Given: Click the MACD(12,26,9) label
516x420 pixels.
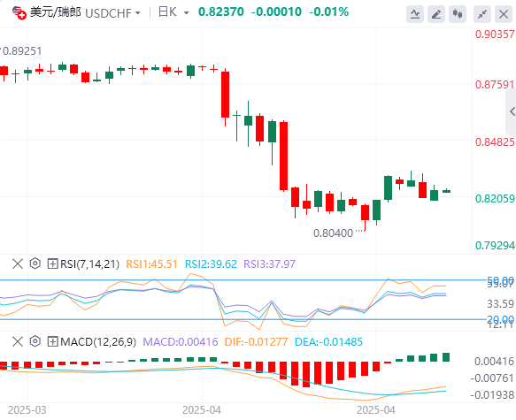Looking at the screenshot, I should click(98, 342).
